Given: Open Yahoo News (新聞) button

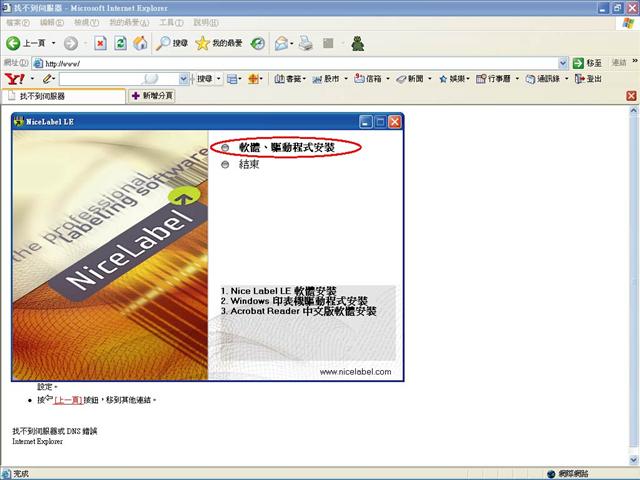Looking at the screenshot, I should pos(409,79).
